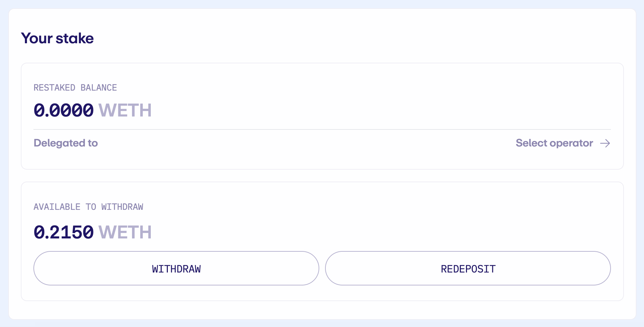The width and height of the screenshot is (644, 327).
Task: Click the word "stake" in the heading
Action: tap(75, 38)
